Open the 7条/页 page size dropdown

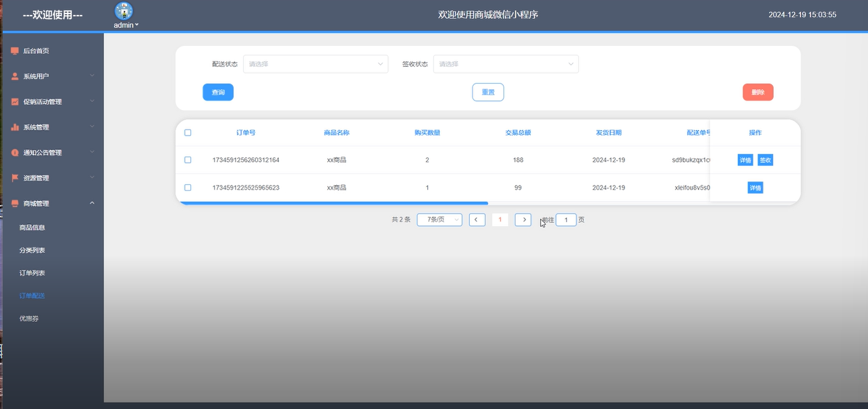coord(439,219)
